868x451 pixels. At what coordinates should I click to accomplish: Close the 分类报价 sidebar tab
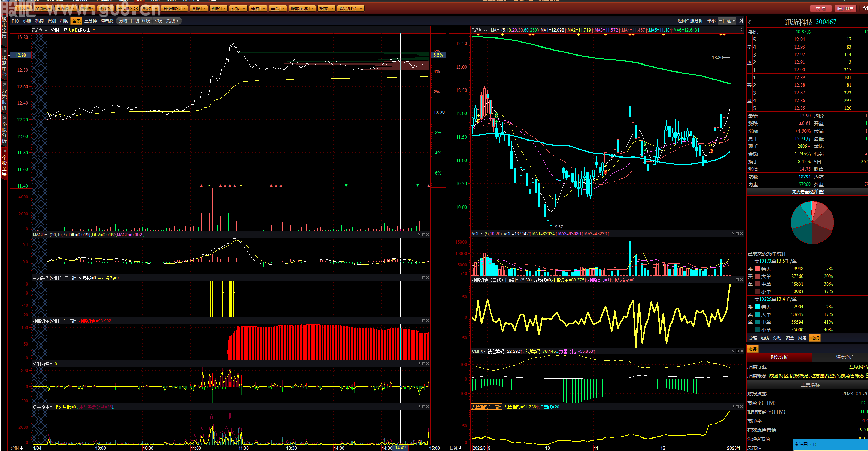[x=5, y=84]
